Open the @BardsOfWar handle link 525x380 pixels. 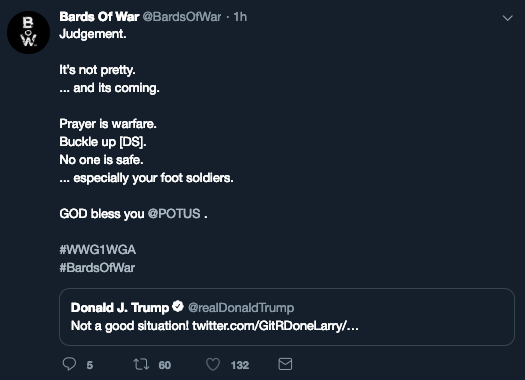[x=182, y=17]
